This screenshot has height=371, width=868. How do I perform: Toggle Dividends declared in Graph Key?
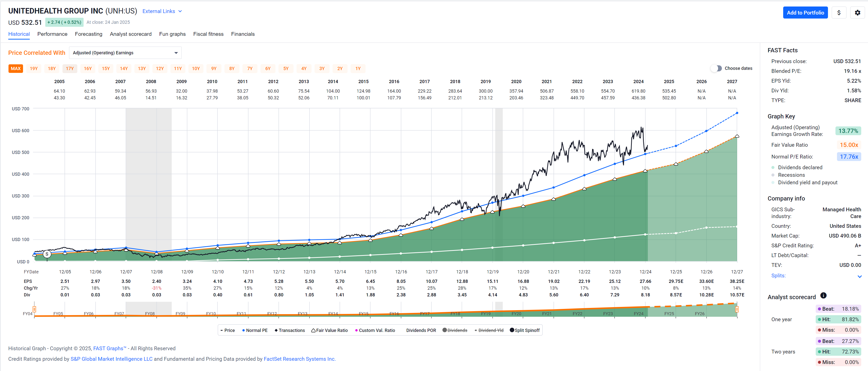(x=797, y=168)
